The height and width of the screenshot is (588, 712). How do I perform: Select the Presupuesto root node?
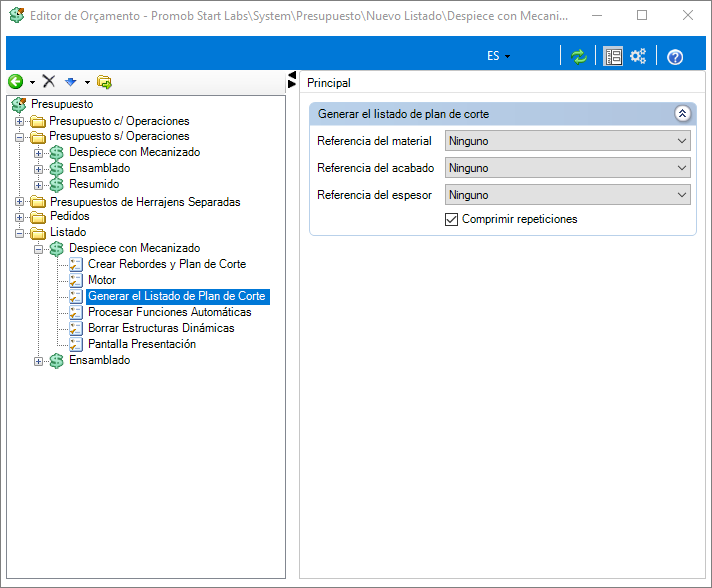click(x=62, y=104)
